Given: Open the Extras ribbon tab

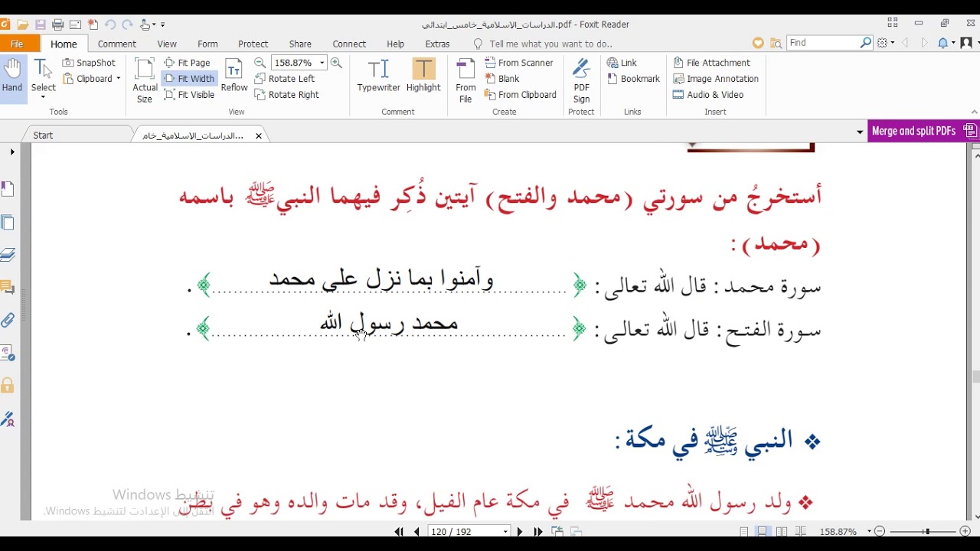Looking at the screenshot, I should 437,44.
